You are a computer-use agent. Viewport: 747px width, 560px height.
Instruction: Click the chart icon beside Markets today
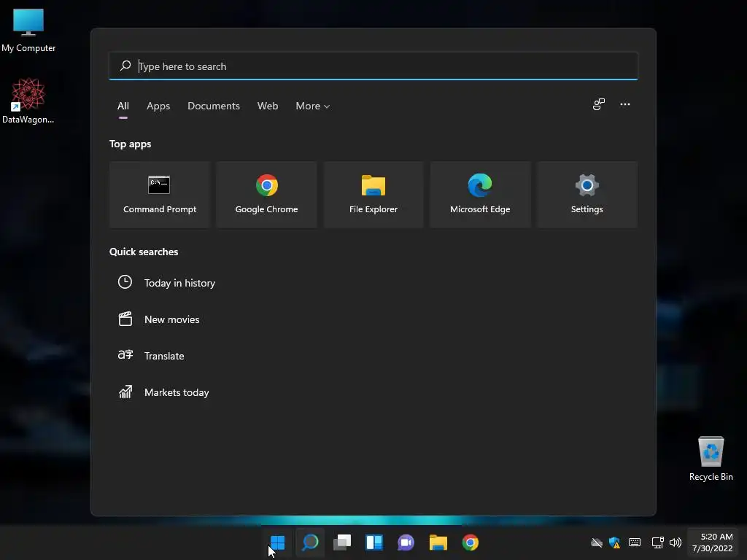click(125, 392)
